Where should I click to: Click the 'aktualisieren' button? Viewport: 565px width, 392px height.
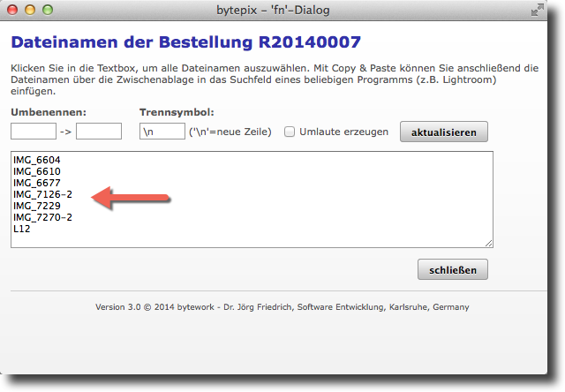pos(443,132)
